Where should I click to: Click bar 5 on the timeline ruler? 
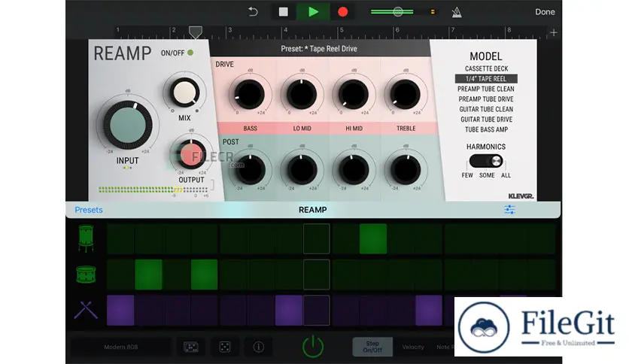click(342, 30)
